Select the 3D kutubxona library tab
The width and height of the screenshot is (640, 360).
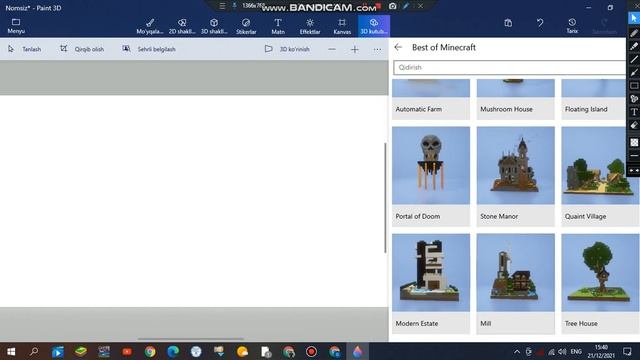coord(374,26)
